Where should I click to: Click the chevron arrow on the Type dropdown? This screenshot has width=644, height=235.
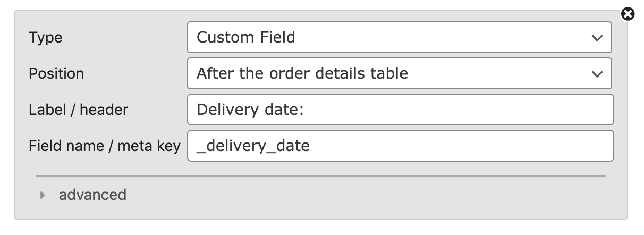pyautogui.click(x=597, y=38)
